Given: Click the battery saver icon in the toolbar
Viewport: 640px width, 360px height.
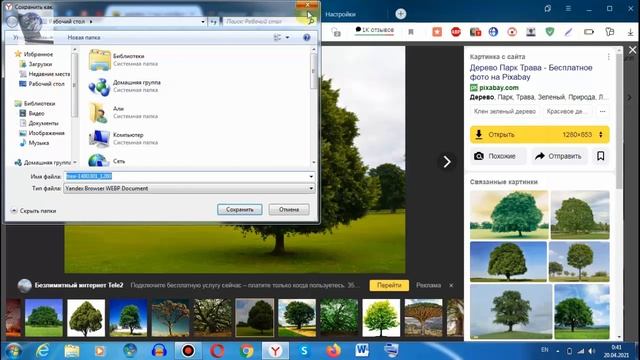Looking at the screenshot, I should [589, 32].
